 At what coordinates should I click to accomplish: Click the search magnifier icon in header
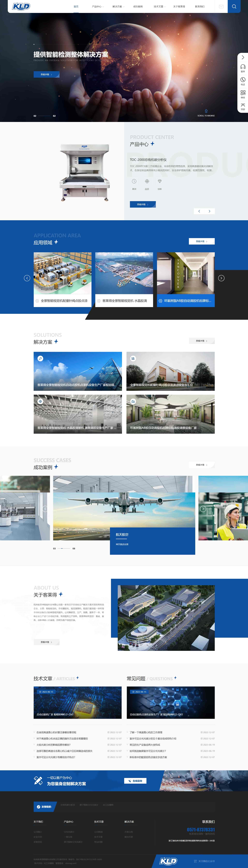pos(234,6)
